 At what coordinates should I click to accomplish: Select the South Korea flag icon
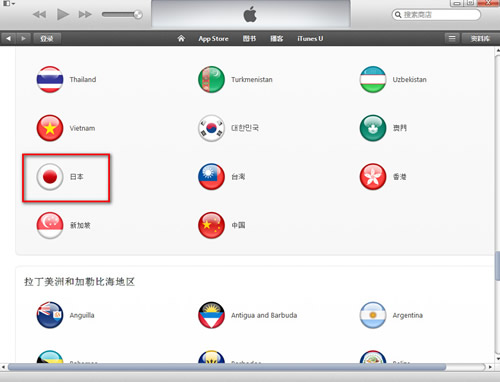coord(211,128)
